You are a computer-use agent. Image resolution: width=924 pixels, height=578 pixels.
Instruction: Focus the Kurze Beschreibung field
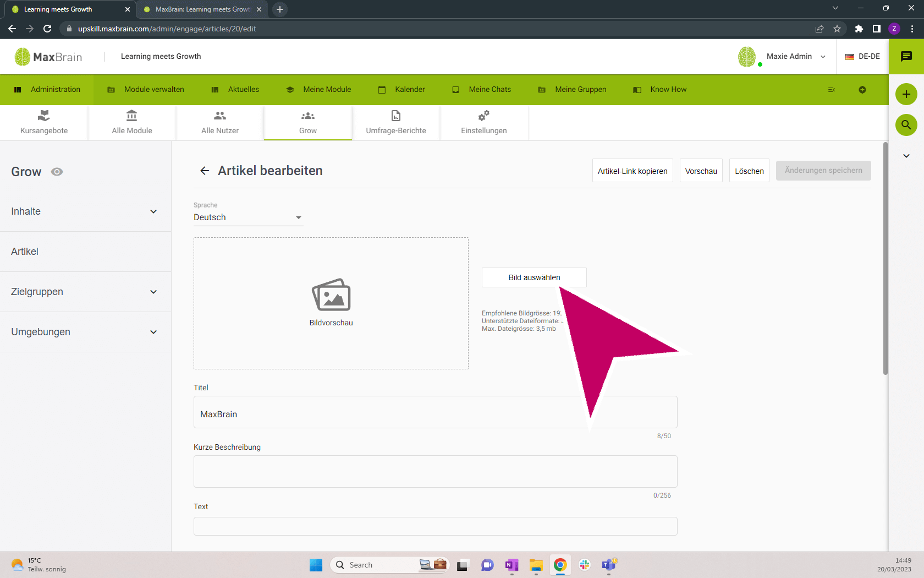tap(436, 471)
